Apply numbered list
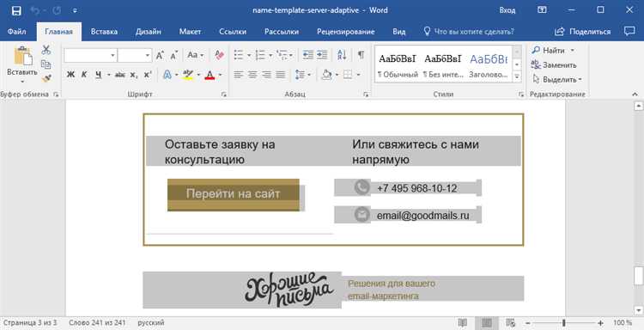Image resolution: width=644 pixels, height=330 pixels. pos(260,55)
